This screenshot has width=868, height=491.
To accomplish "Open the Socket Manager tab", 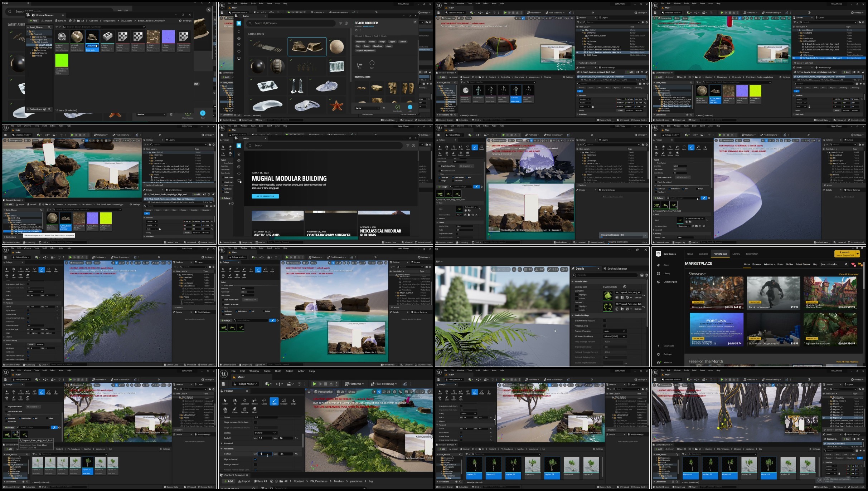I will coord(617,269).
